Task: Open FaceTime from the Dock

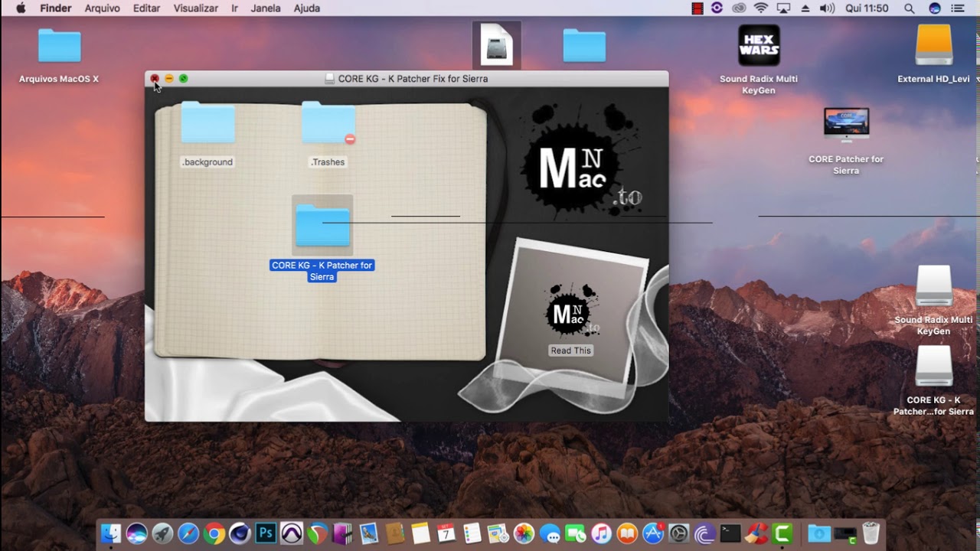Action: coord(575,533)
